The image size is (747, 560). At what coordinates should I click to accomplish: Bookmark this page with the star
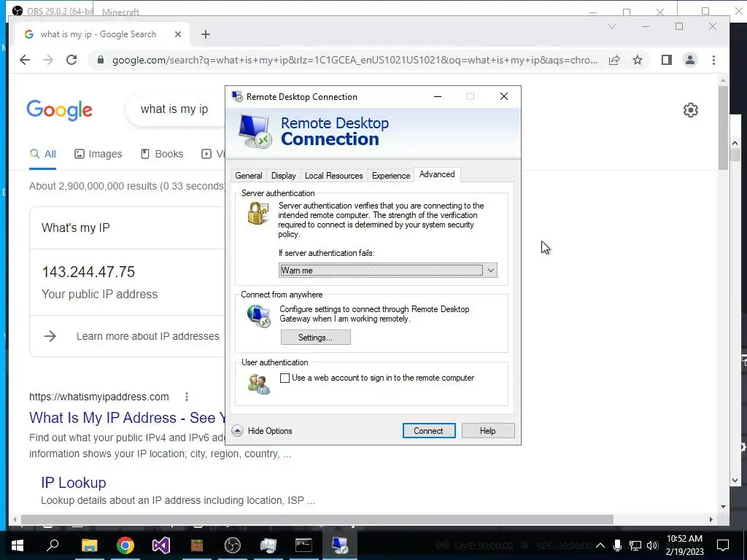pyautogui.click(x=638, y=60)
